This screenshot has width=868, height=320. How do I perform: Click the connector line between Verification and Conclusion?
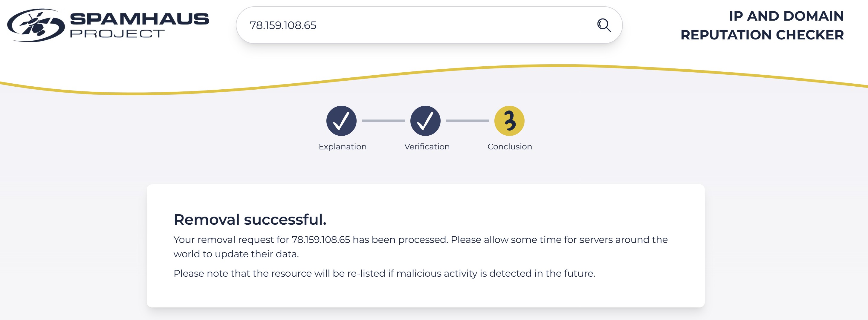(x=467, y=121)
